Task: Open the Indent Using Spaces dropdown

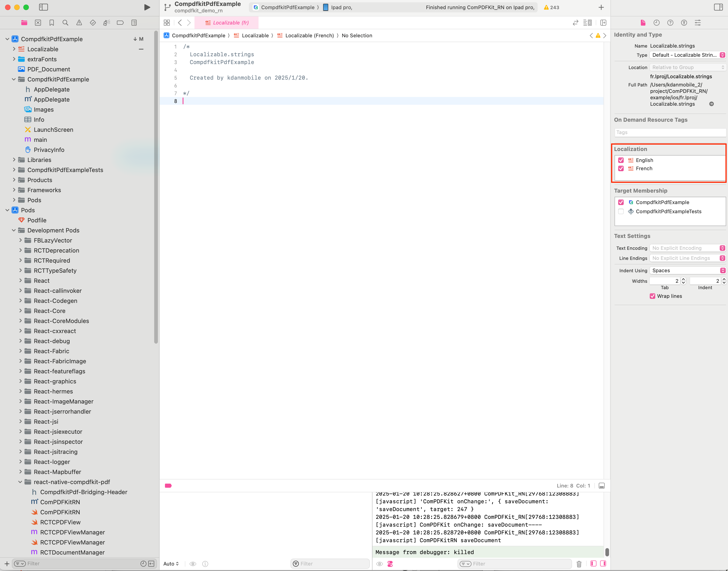Action: click(688, 270)
